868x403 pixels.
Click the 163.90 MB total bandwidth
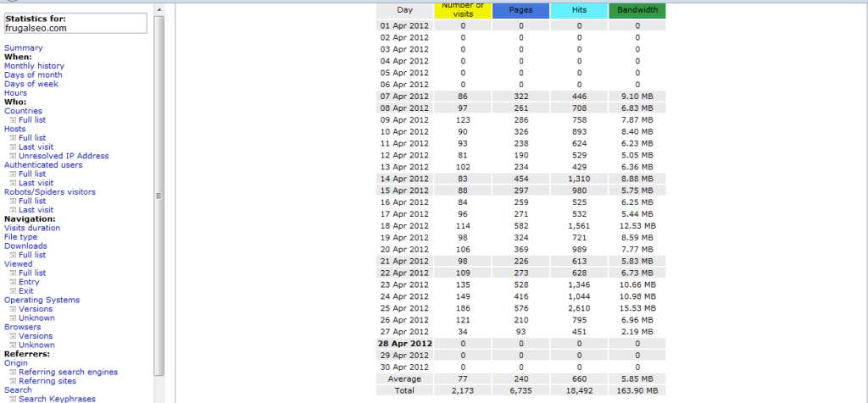(637, 390)
